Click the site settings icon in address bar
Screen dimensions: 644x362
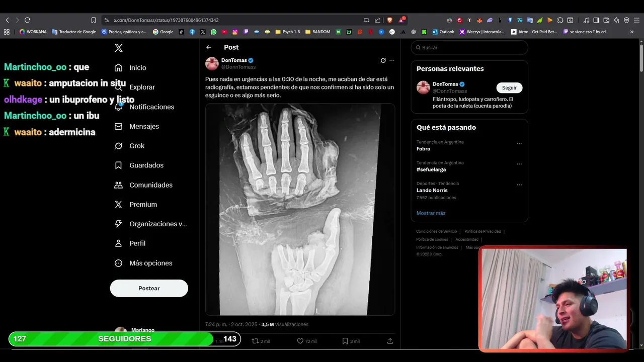click(x=106, y=20)
